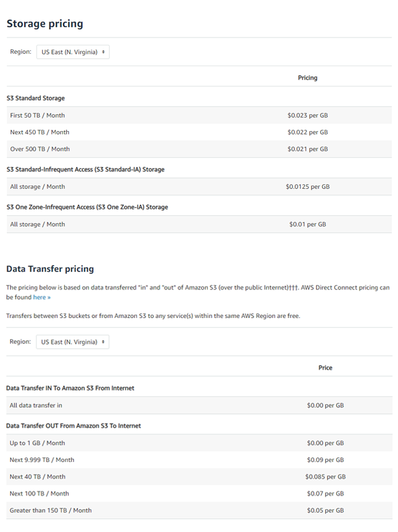The width and height of the screenshot is (398, 532).
Task: Follow the 'here »' Direct Connect pricing link
Action: coord(42,297)
